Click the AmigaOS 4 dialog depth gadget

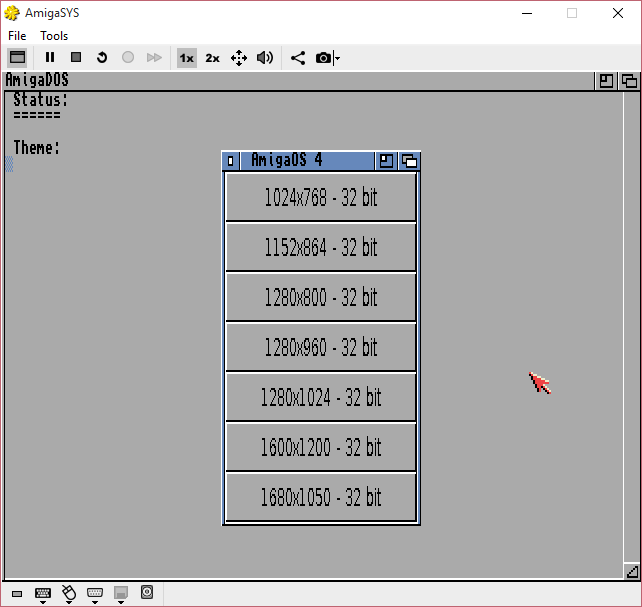pyautogui.click(x=409, y=161)
